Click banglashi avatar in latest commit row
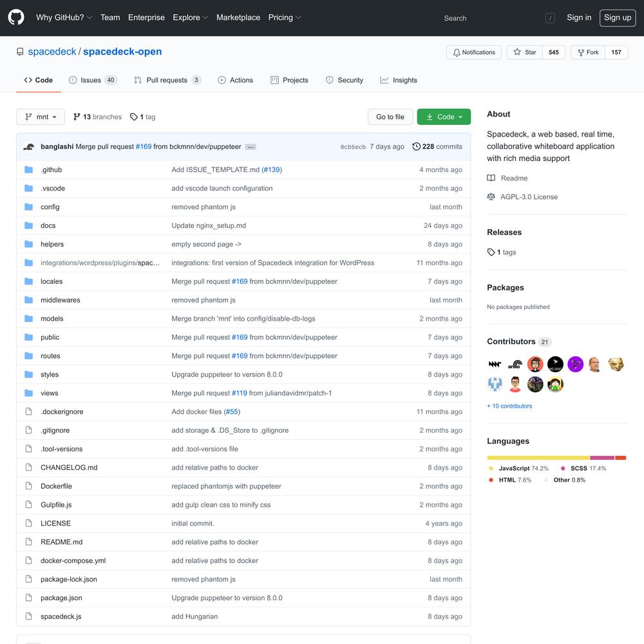This screenshot has width=644, height=644. point(29,147)
